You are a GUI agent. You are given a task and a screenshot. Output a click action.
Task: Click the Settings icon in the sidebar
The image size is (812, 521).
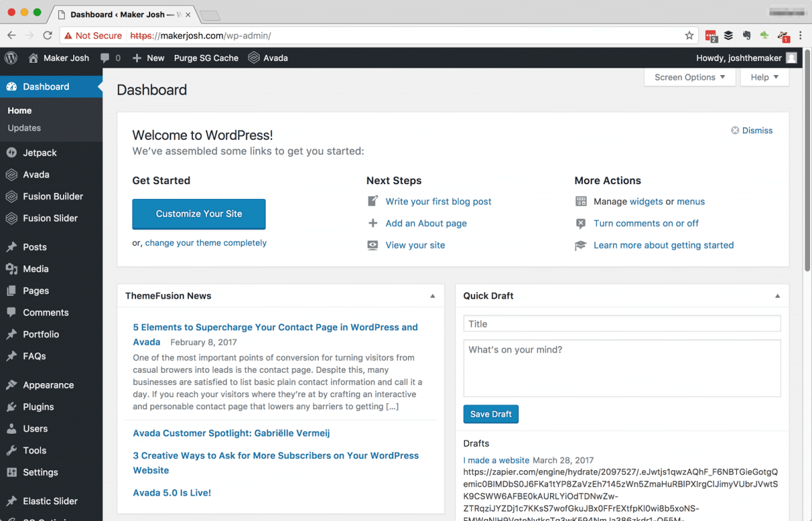(x=11, y=472)
